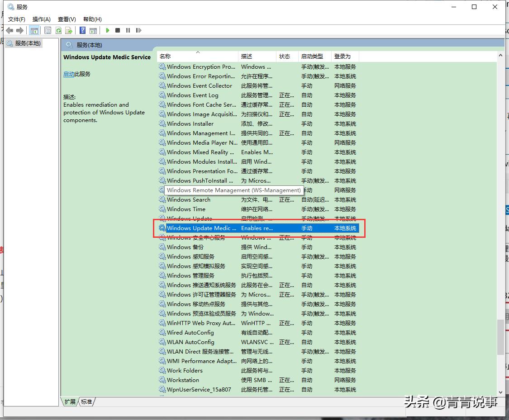Navigate back using the left arrow icon
The height and width of the screenshot is (420, 509).
tap(9, 30)
